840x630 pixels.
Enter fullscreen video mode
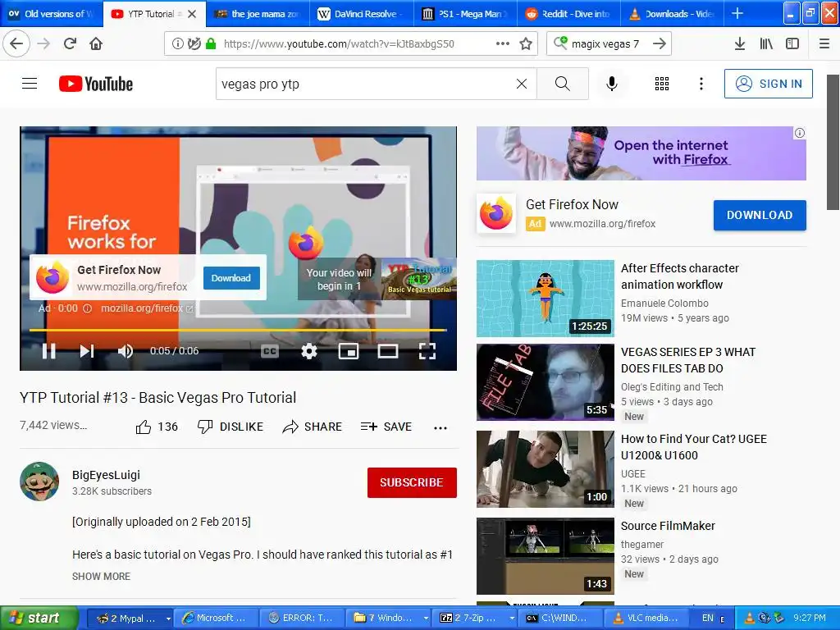point(427,351)
